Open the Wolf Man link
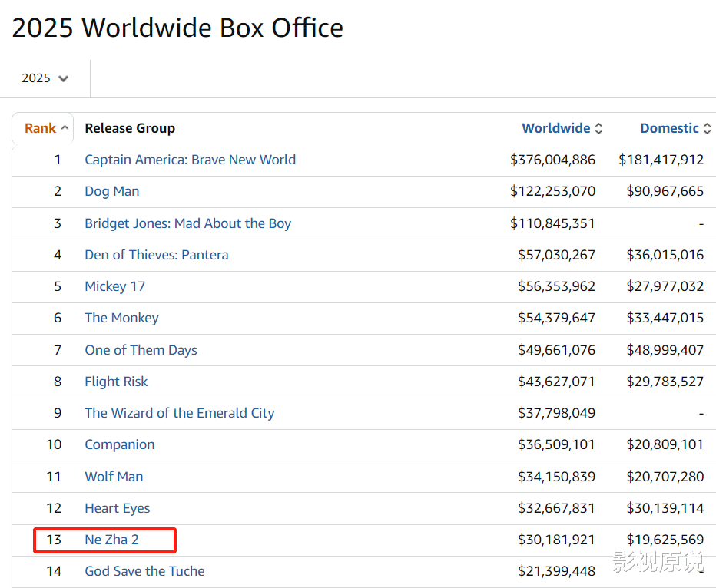Viewport: 716px width, 588px height. click(114, 477)
